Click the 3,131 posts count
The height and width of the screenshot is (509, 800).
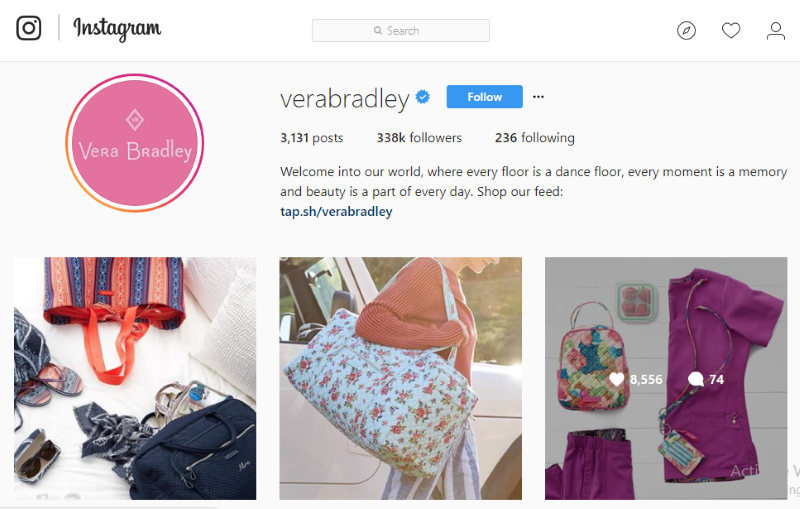coord(311,138)
